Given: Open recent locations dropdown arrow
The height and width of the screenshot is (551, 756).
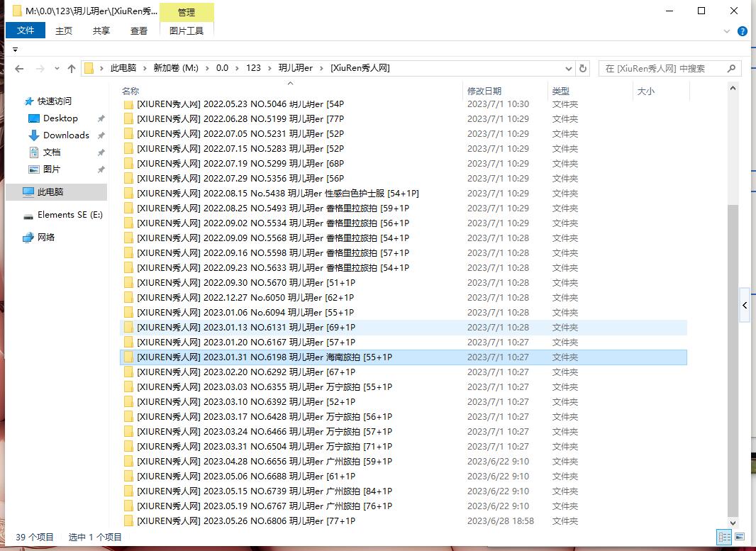Looking at the screenshot, I should tap(57, 69).
